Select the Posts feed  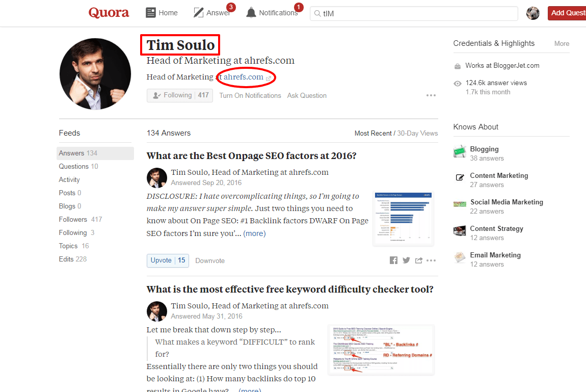pos(70,193)
